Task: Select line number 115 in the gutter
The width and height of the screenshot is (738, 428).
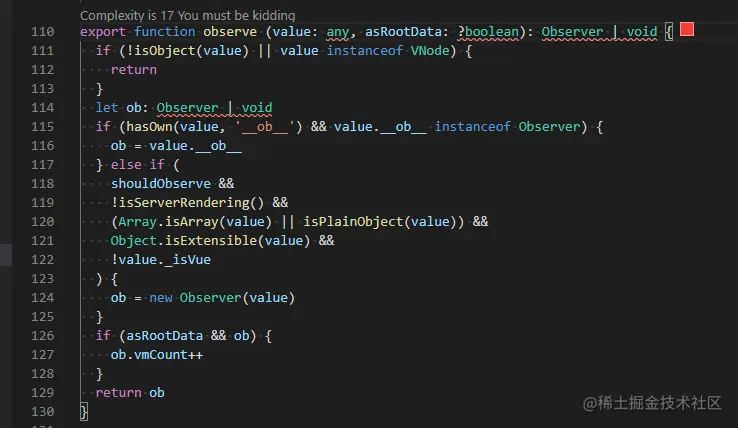Action: pyautogui.click(x=42, y=126)
